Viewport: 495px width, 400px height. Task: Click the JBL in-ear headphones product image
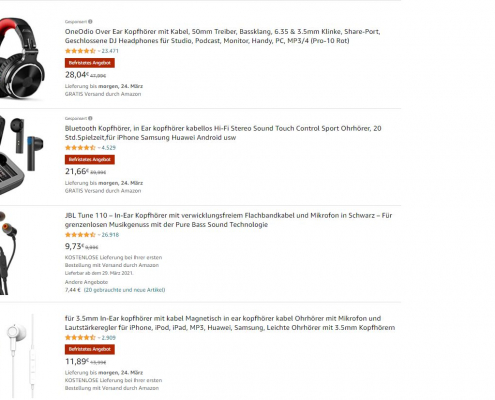(9, 253)
